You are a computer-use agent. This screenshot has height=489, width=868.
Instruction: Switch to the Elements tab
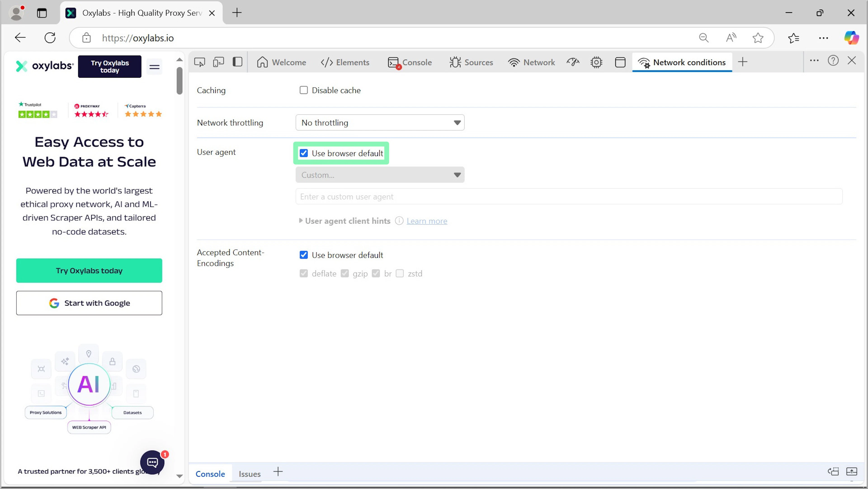coord(345,62)
